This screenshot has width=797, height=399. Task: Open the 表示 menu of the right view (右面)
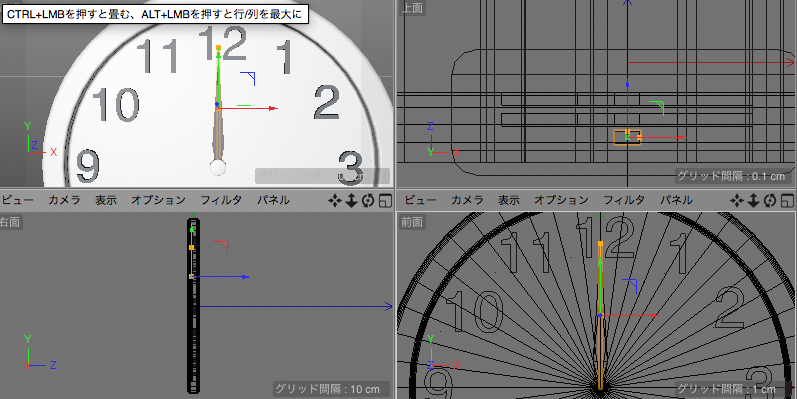click(106, 200)
